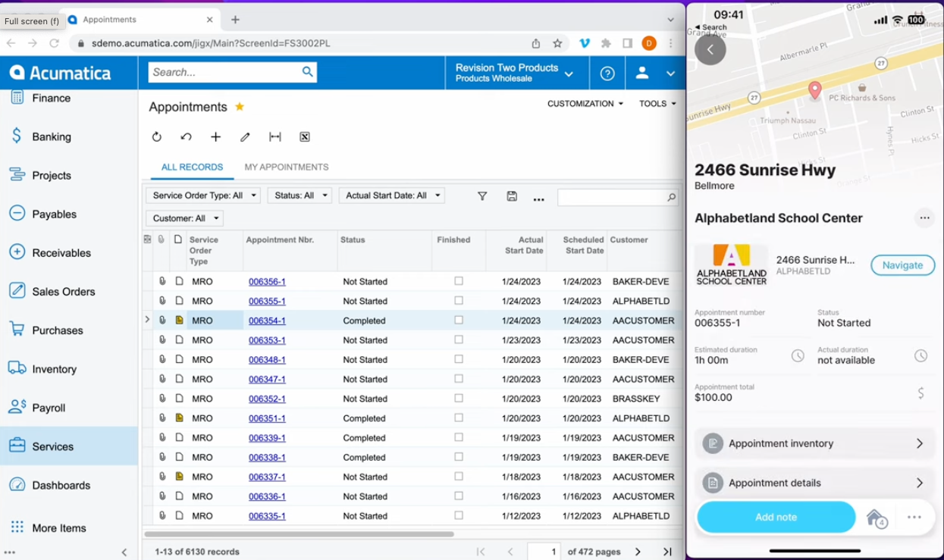The width and height of the screenshot is (944, 560).
Task: Check Finished box for appointment 006356-1
Action: pyautogui.click(x=459, y=281)
